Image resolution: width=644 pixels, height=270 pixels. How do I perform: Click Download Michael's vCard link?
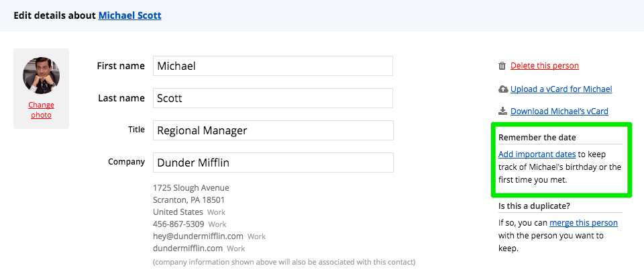coord(559,111)
